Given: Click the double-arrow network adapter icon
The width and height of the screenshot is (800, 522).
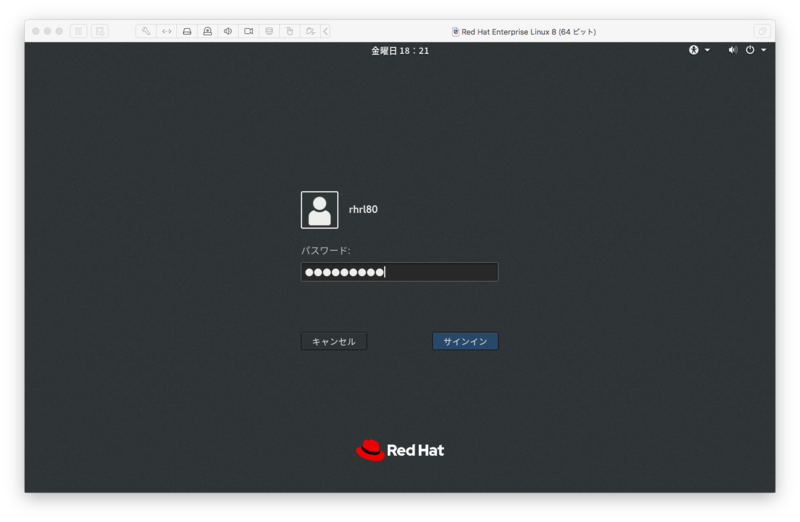Looking at the screenshot, I should [x=166, y=31].
